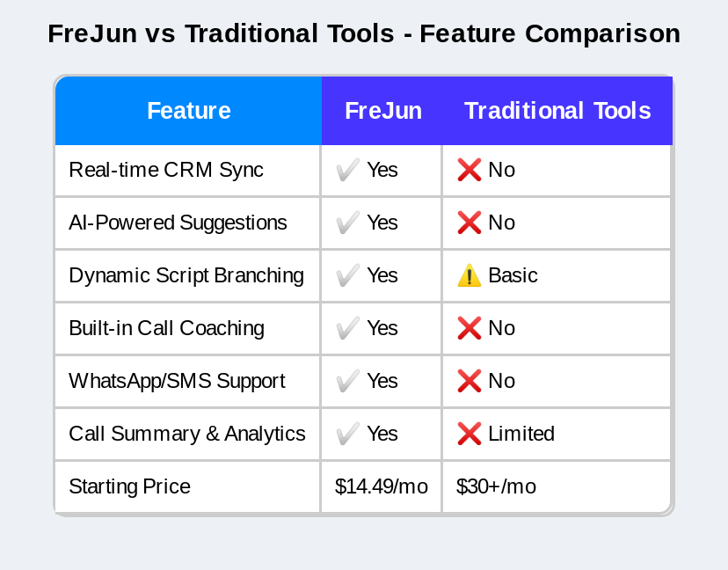Click the red X icon for Built-in Call Coaching
Viewport: 728px width, 570px height.
point(470,328)
